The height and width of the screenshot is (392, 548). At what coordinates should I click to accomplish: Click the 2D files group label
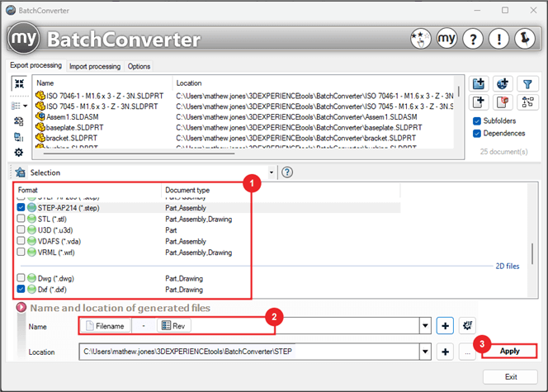508,267
